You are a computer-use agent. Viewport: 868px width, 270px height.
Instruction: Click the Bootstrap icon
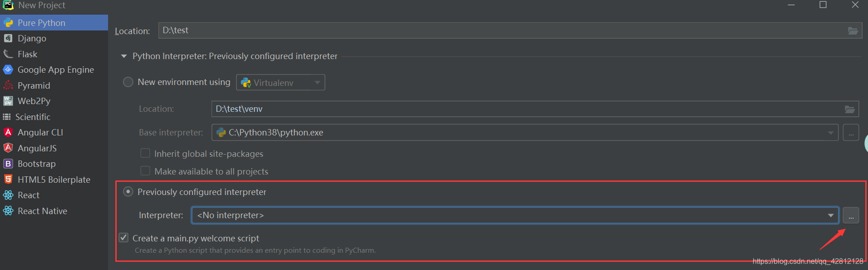pos(8,164)
